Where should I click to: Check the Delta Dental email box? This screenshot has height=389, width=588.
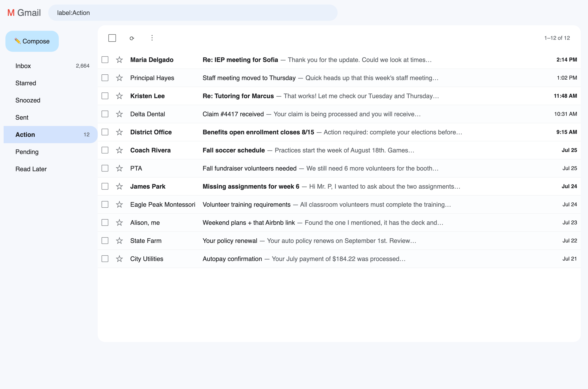click(x=105, y=114)
